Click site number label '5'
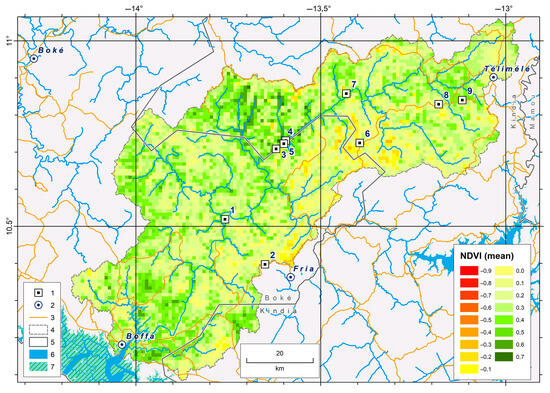This screenshot has width=550, height=393. click(291, 152)
